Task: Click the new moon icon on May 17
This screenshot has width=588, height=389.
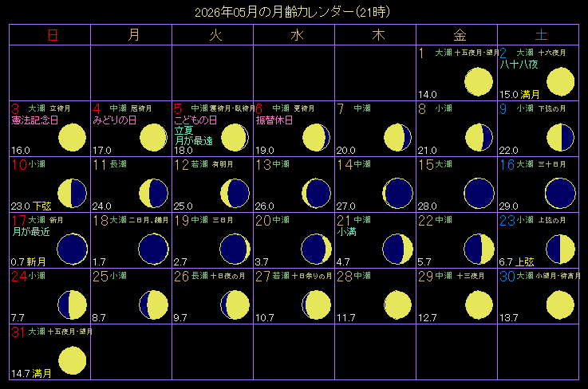Action: [x=73, y=249]
